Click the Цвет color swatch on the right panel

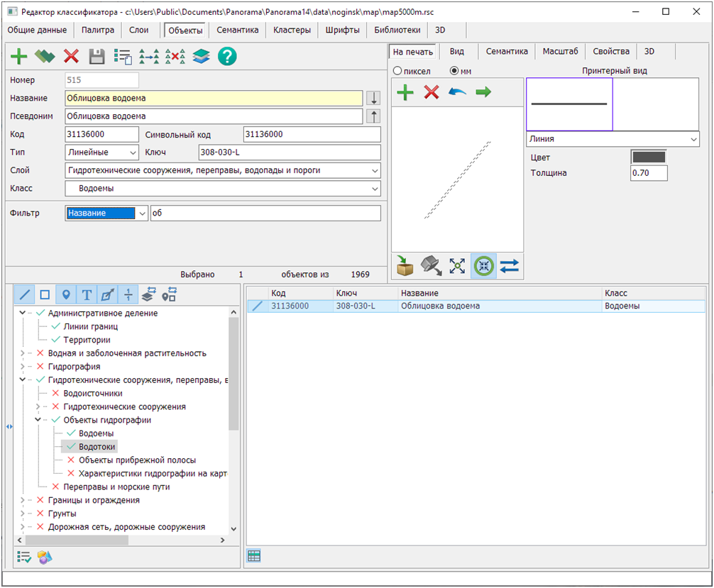tap(647, 157)
